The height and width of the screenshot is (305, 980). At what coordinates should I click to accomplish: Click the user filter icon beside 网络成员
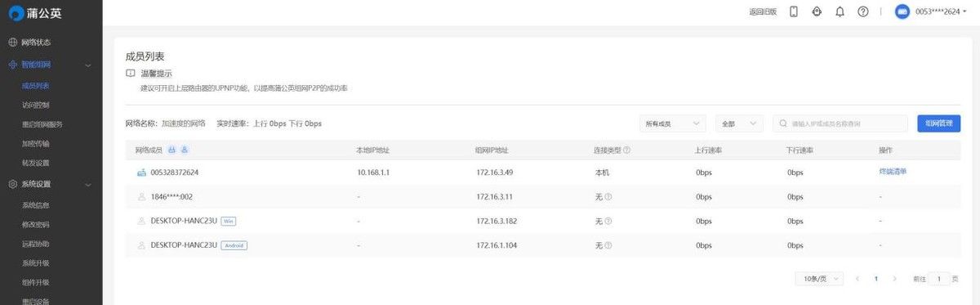click(x=185, y=150)
